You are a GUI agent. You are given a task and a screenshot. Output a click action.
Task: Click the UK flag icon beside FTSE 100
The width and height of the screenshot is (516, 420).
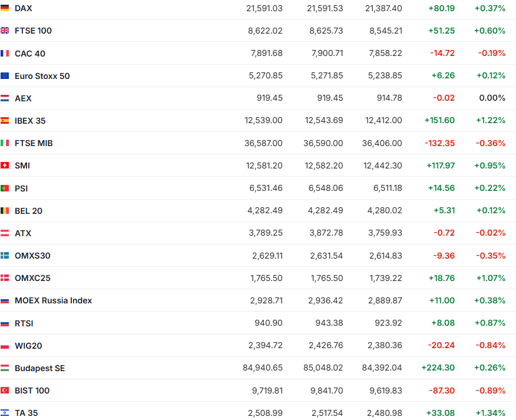coord(5,31)
